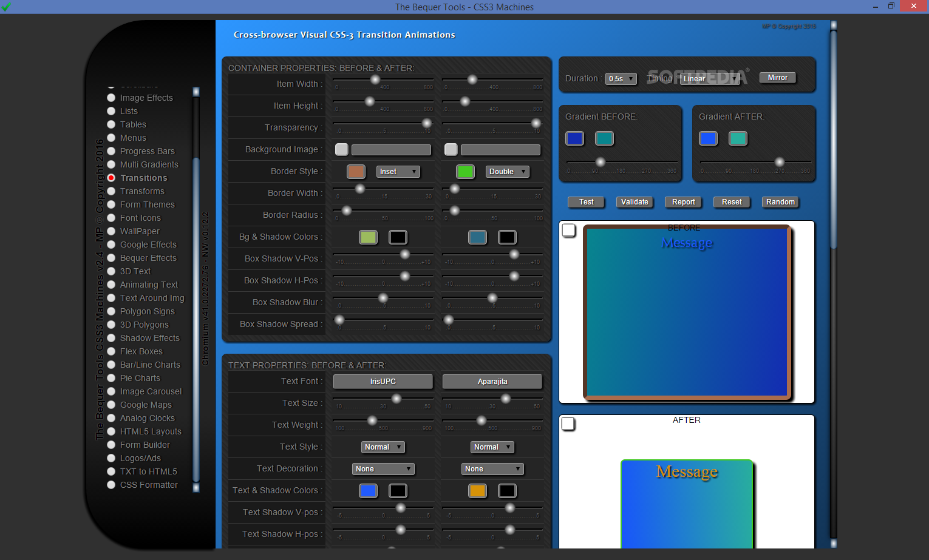929x560 pixels.
Task: Select the Transforms radio option
Action: point(111,191)
